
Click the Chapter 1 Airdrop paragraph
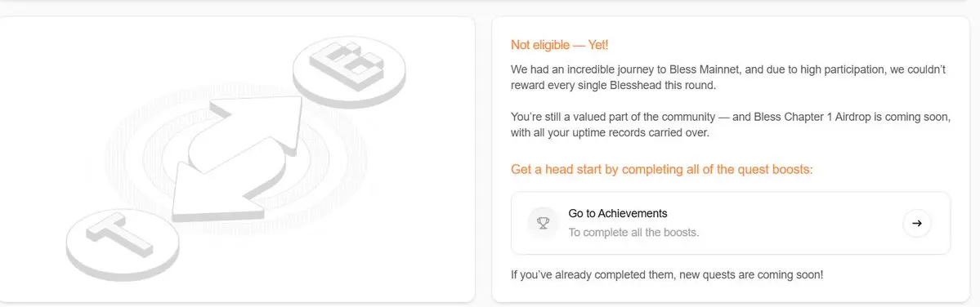731,125
